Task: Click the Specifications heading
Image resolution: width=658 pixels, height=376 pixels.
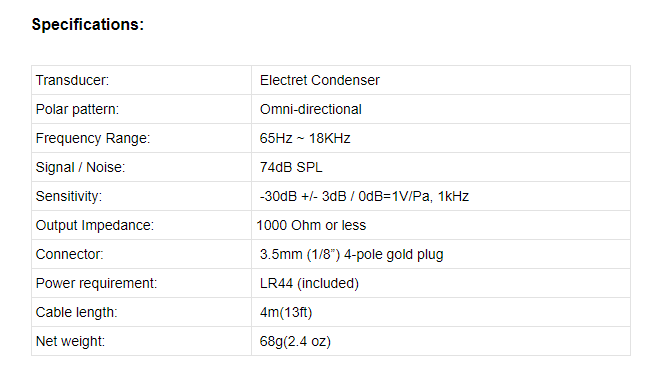Action: coord(88,25)
